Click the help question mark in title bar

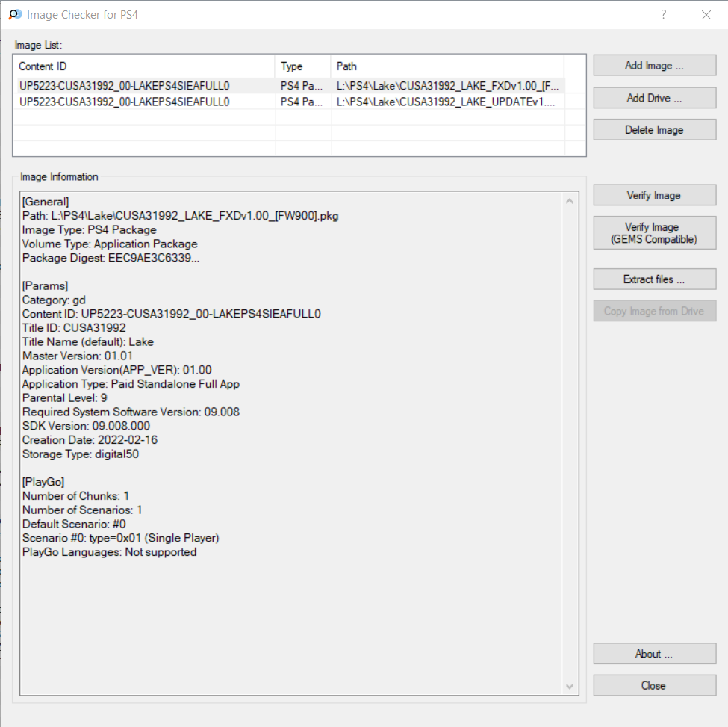click(x=664, y=14)
